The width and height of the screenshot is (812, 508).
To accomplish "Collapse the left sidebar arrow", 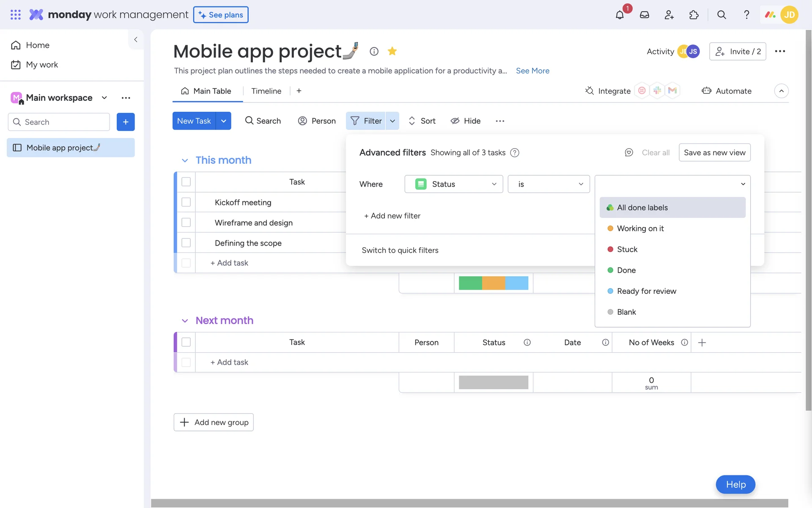I will click(x=136, y=39).
